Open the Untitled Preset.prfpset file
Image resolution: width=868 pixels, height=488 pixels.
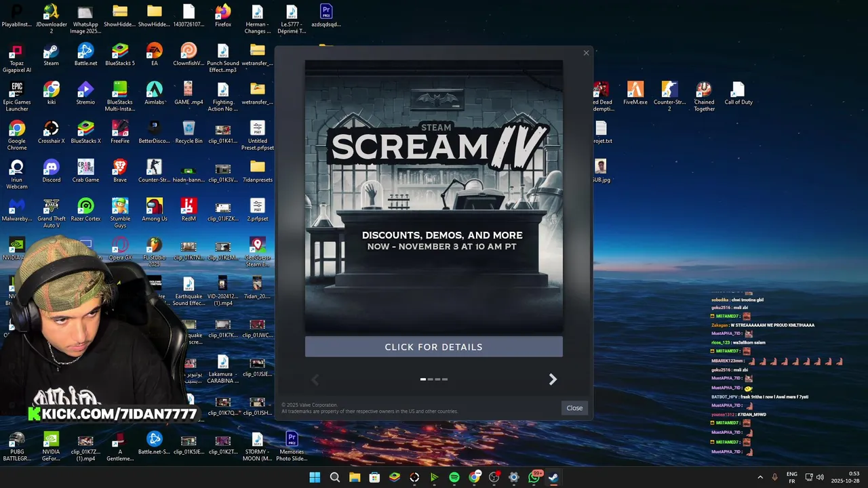257,136
